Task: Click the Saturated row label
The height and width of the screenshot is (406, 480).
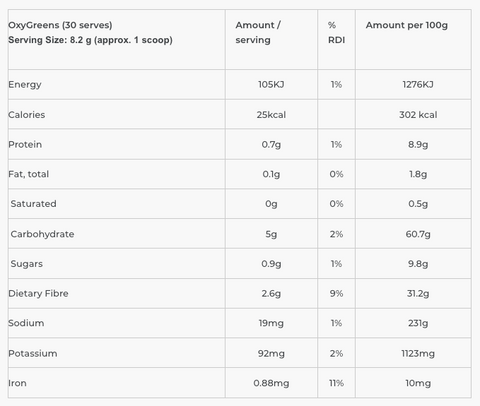Action: tap(33, 204)
